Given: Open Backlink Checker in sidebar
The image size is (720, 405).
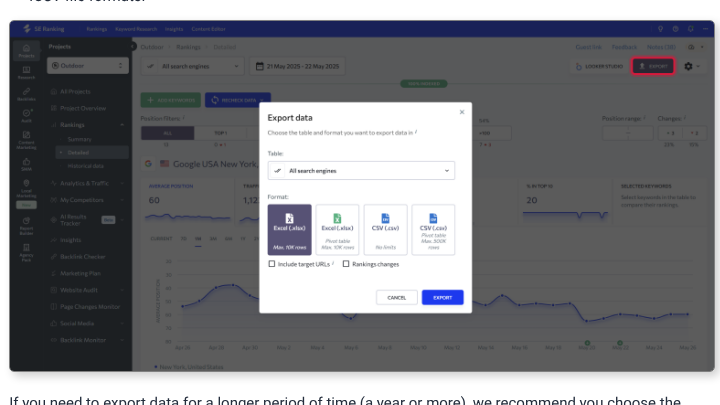Looking at the screenshot, I should [83, 257].
